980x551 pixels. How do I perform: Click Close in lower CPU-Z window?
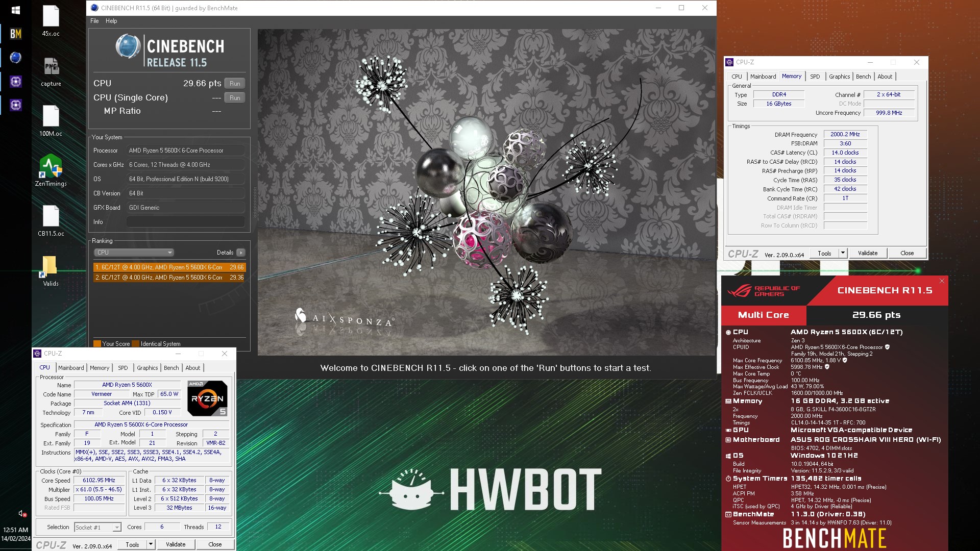[x=215, y=544]
